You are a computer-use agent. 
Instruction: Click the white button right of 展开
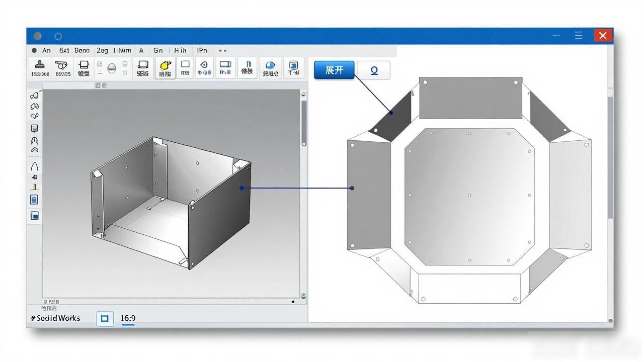click(x=374, y=70)
